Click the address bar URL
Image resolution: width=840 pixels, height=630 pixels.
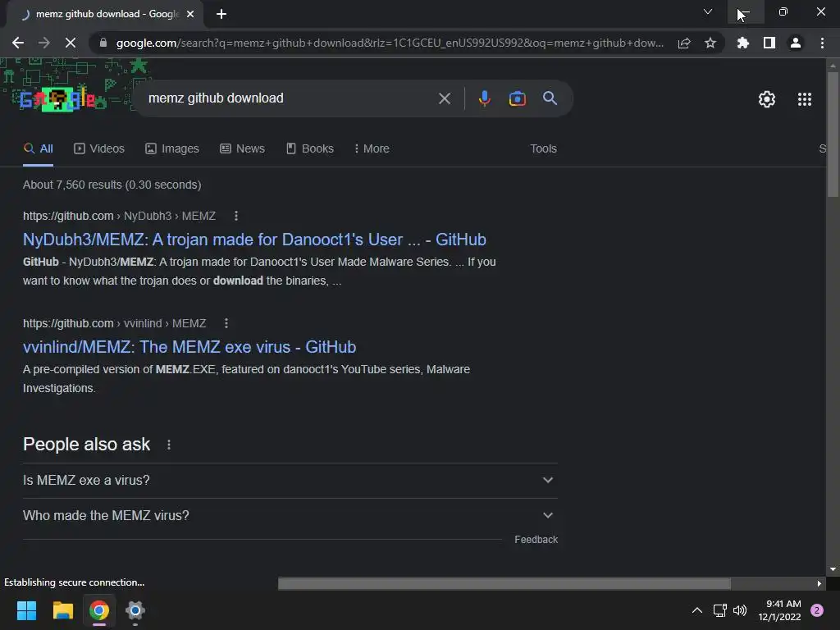tap(390, 43)
